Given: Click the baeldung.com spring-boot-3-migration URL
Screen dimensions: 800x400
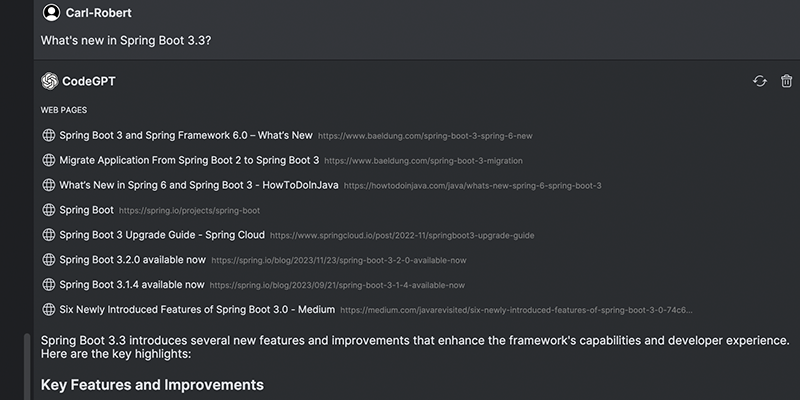Looking at the screenshot, I should tap(423, 161).
